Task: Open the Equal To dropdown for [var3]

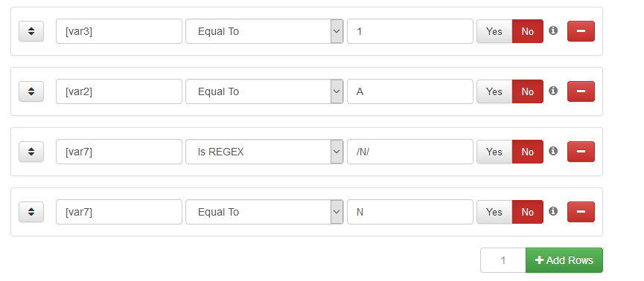Action: [264, 31]
